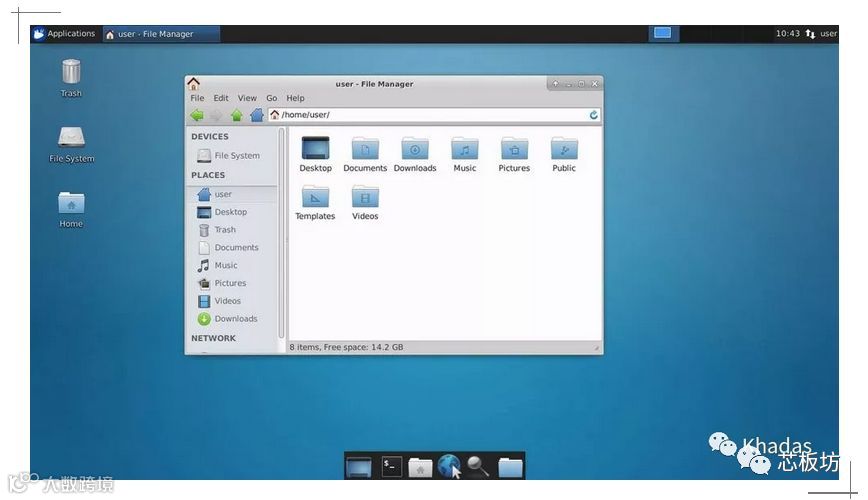Open the Go menu
The image size is (868, 500).
(271, 98)
